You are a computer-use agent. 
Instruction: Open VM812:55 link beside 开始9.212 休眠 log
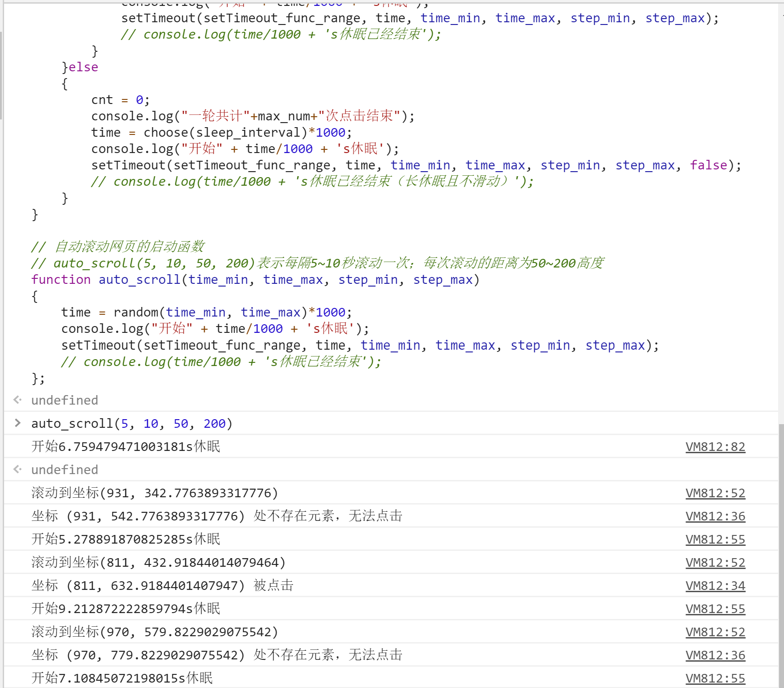tap(715, 609)
